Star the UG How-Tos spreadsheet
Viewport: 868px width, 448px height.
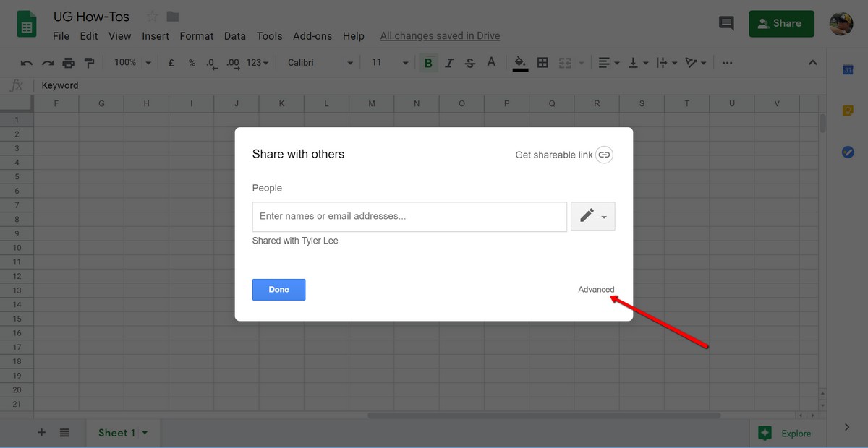point(151,15)
